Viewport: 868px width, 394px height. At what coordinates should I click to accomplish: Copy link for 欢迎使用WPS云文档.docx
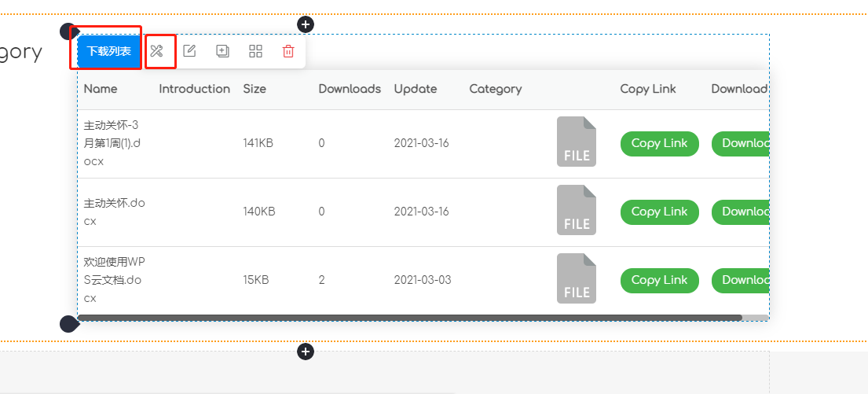[x=659, y=280]
